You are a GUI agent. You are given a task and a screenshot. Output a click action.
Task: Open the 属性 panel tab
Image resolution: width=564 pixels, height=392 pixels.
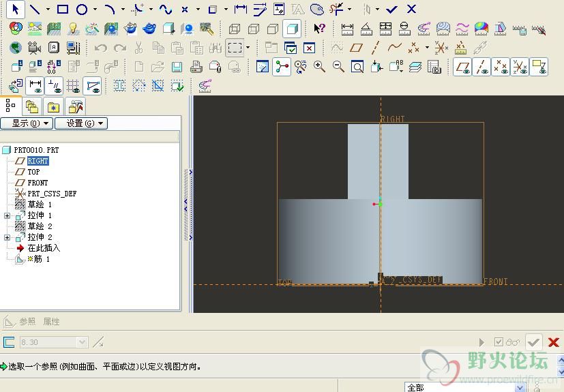pos(51,321)
